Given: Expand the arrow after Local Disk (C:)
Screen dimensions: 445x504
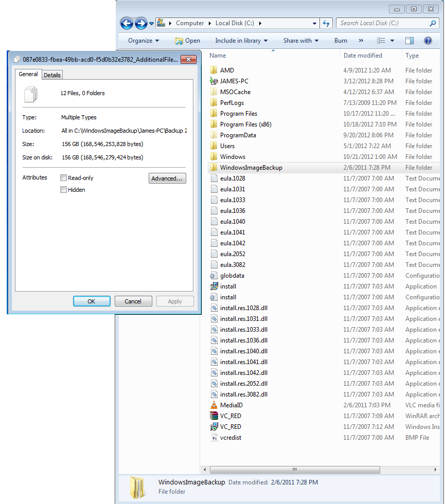Looking at the screenshot, I should (260, 24).
